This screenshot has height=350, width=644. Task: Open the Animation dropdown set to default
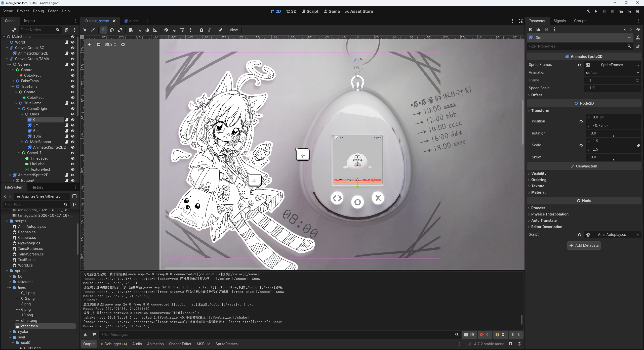612,73
